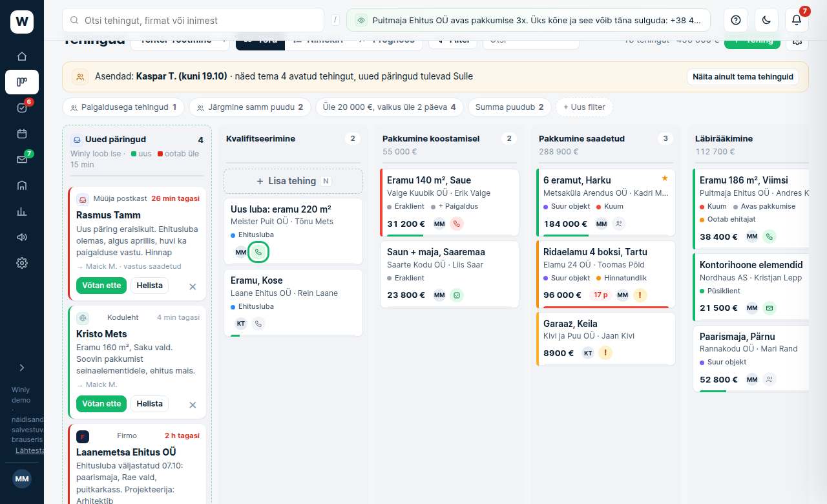
Task: Toggle dark mode with the moon icon
Action: (x=766, y=20)
